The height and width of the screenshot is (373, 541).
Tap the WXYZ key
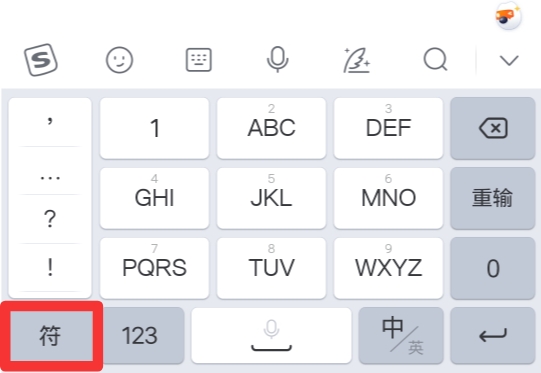[388, 268]
